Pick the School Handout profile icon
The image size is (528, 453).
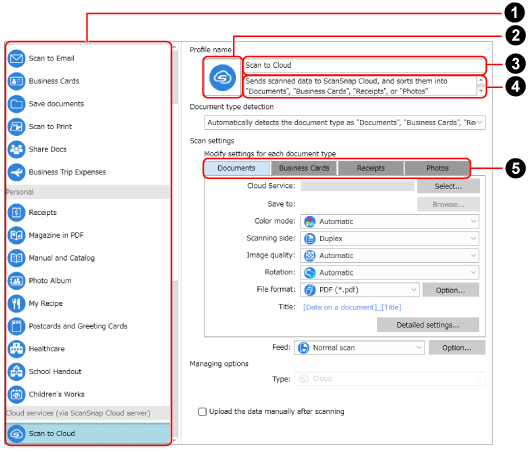pos(16,371)
